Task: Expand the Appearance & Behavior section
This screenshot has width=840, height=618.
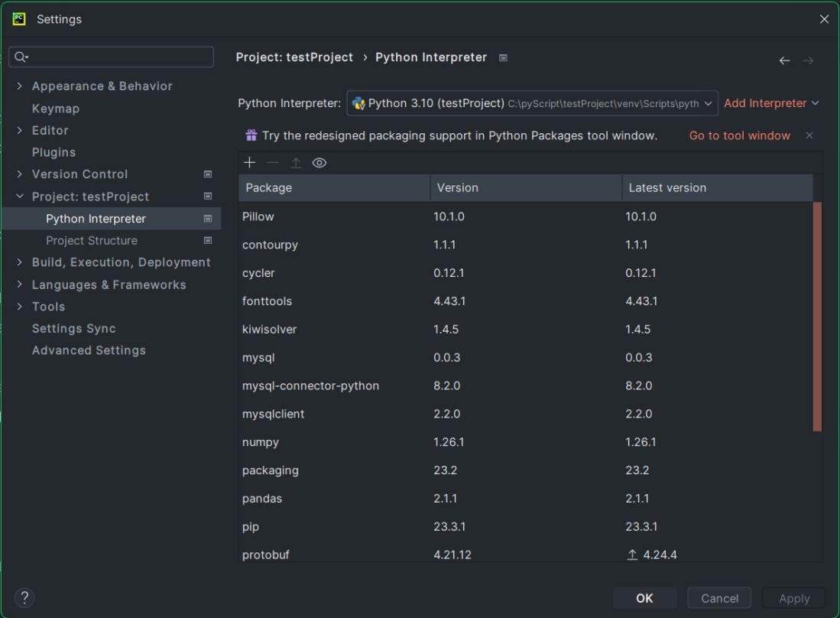Action: (20, 86)
